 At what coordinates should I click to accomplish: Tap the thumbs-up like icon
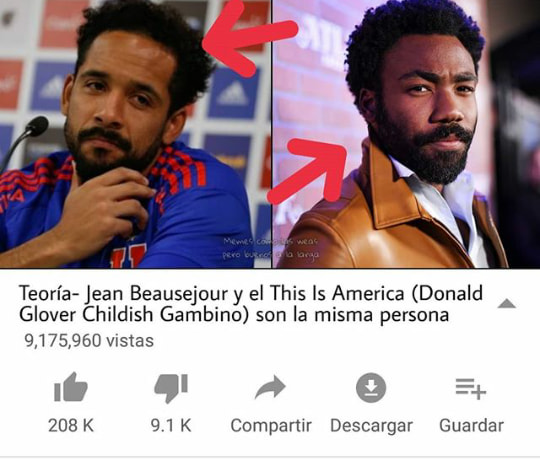(71, 387)
